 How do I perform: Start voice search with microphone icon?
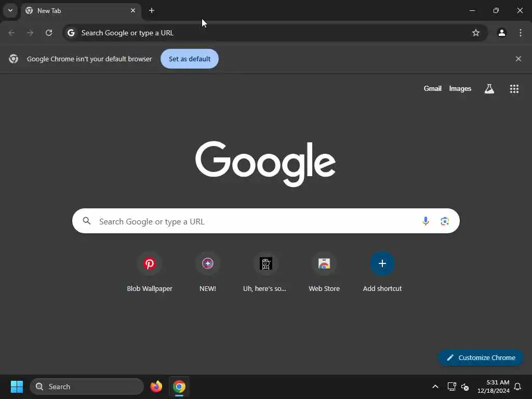point(425,221)
